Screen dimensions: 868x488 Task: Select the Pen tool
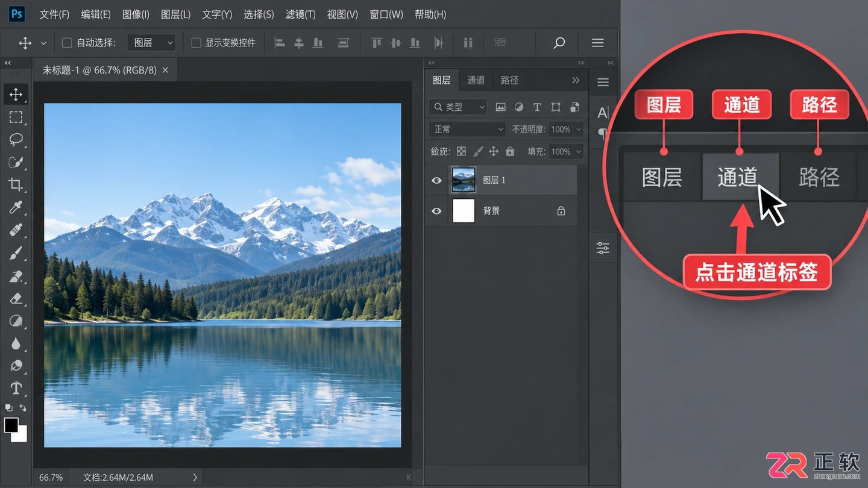[x=16, y=366]
